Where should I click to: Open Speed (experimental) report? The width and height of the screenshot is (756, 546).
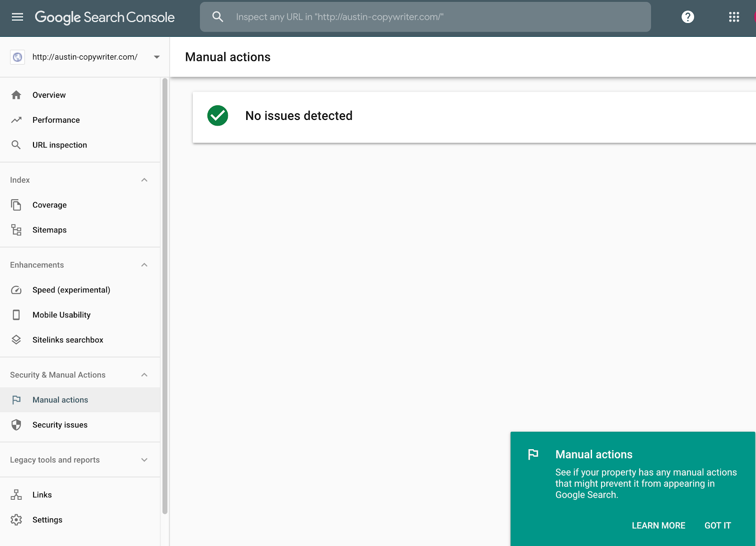pyautogui.click(x=80, y=290)
